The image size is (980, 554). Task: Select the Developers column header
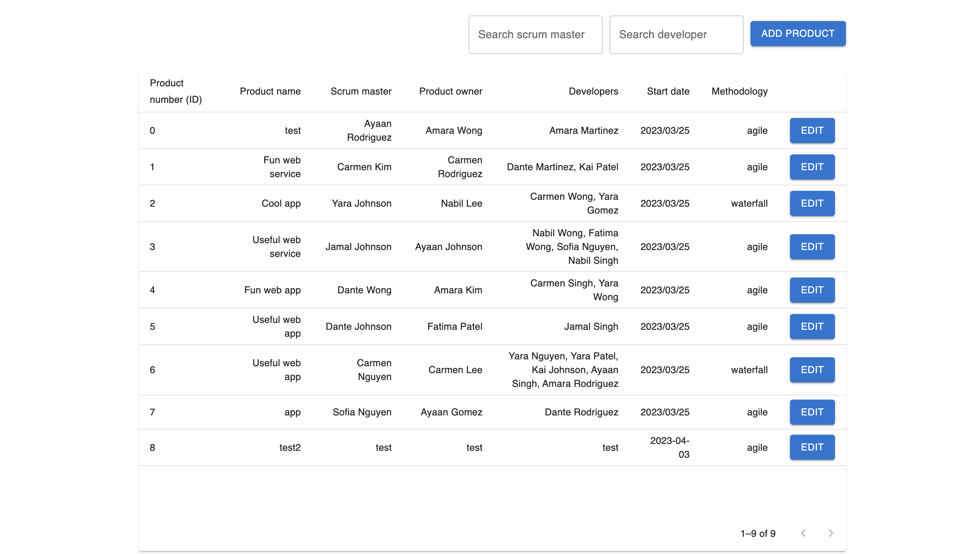(593, 91)
